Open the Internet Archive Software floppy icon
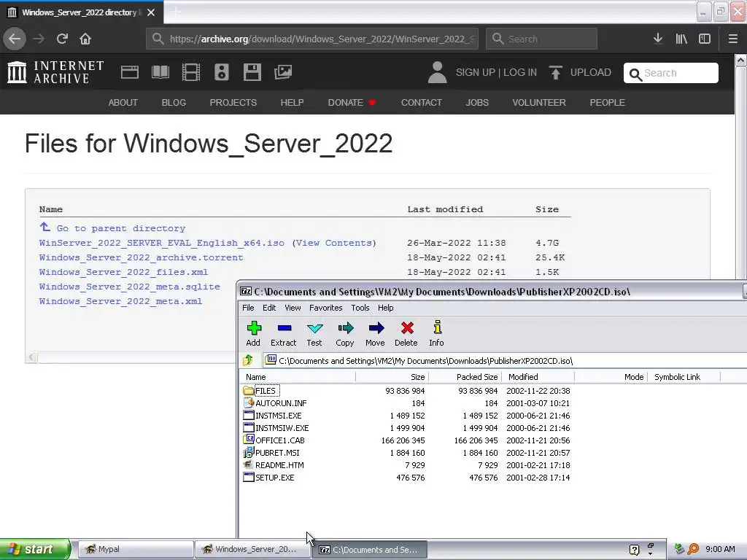Screen dimensions: 747x560 click(x=252, y=72)
